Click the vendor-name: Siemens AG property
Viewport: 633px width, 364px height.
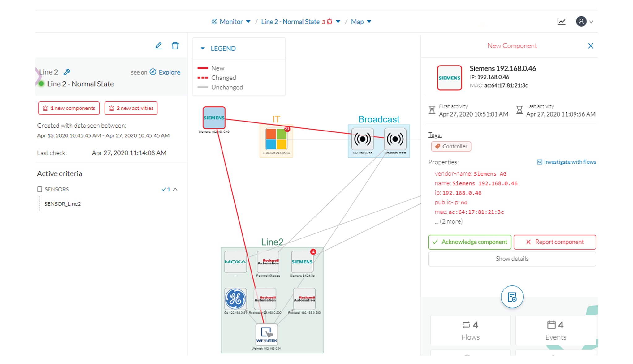(x=470, y=174)
